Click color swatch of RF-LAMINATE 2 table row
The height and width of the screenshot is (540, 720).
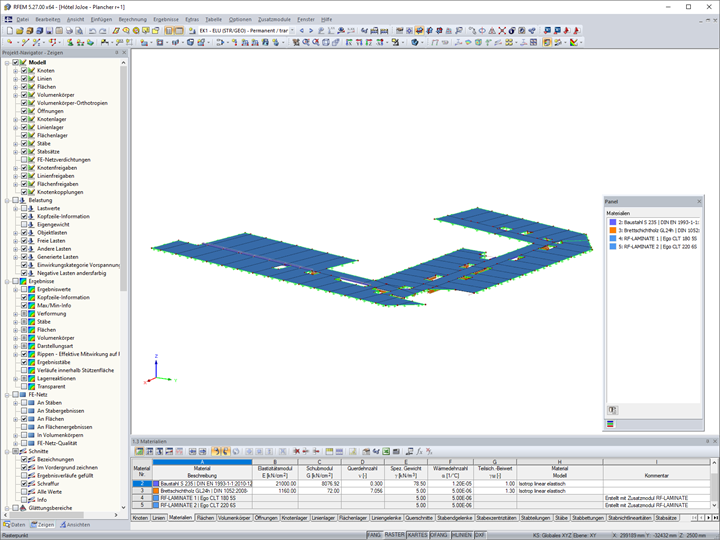(156, 505)
